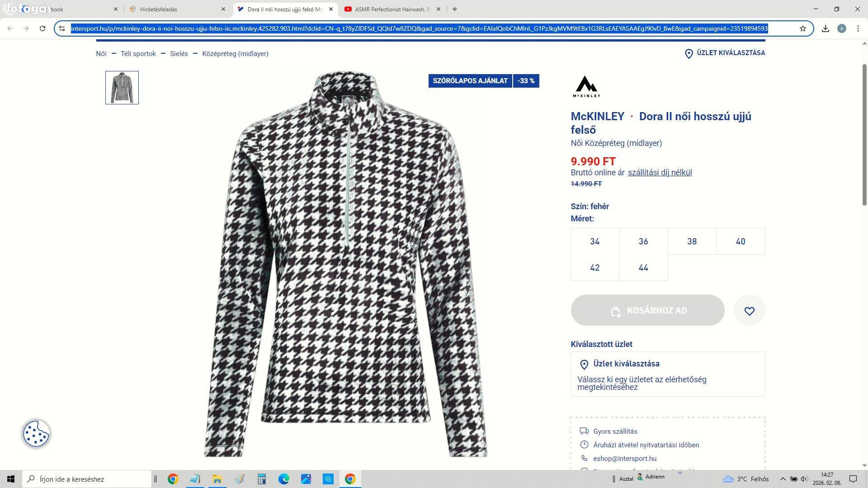This screenshot has height=488, width=868.
Task: Open szállítási díj nélkül link
Action: point(659,173)
